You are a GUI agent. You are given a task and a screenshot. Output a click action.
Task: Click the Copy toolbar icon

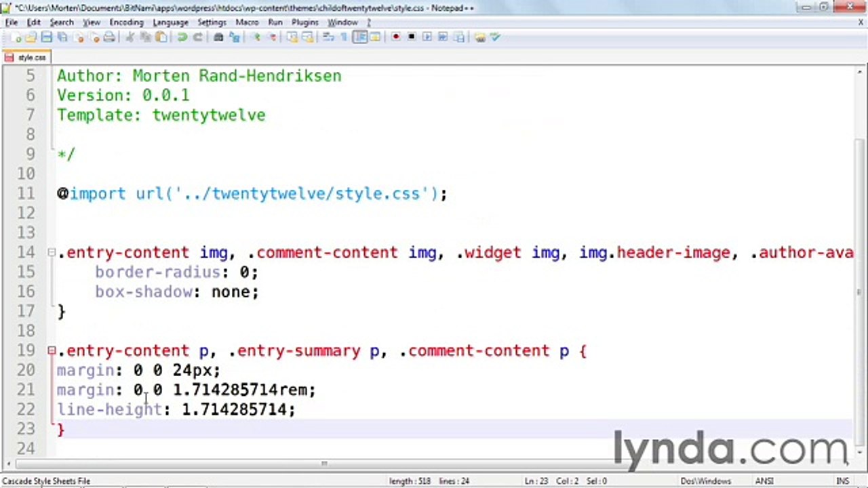coord(145,37)
